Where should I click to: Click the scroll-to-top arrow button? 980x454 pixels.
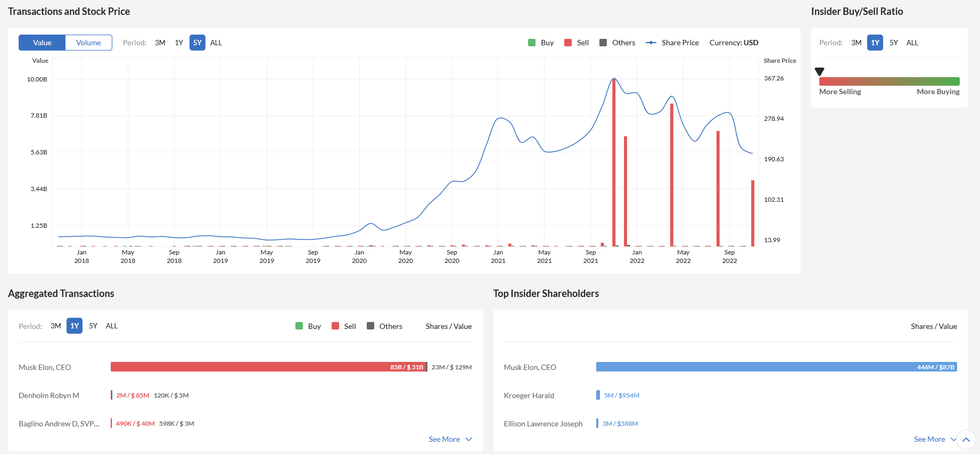coord(966,440)
